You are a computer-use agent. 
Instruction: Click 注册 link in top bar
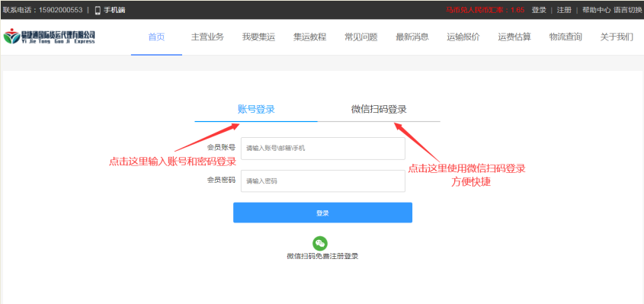[x=564, y=10]
